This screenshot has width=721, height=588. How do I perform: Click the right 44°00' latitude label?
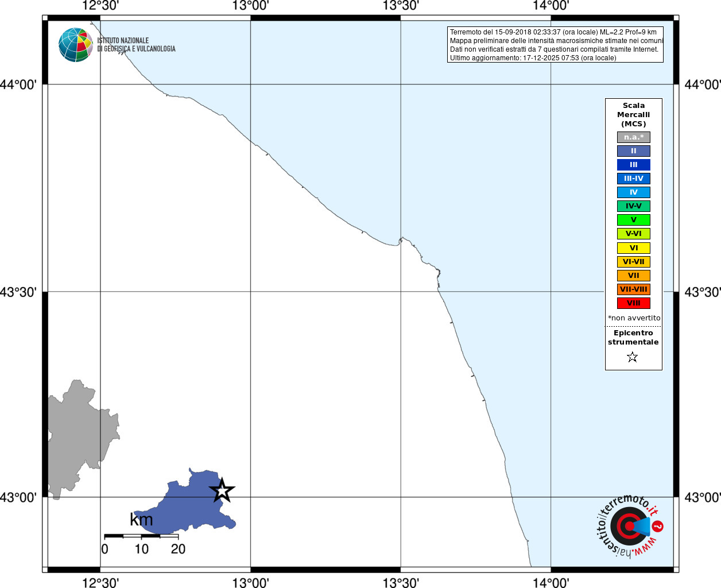(x=703, y=84)
